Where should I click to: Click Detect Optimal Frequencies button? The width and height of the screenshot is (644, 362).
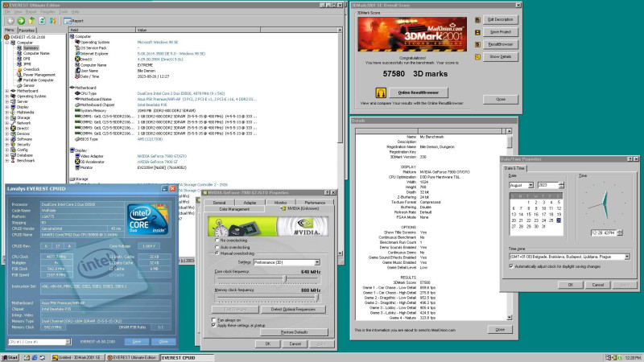[293, 309]
